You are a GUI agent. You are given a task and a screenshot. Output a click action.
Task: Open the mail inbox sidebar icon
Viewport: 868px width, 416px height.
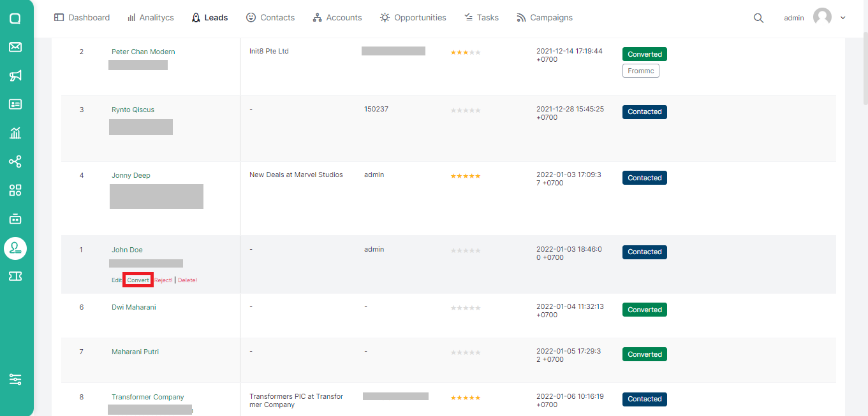tap(15, 47)
